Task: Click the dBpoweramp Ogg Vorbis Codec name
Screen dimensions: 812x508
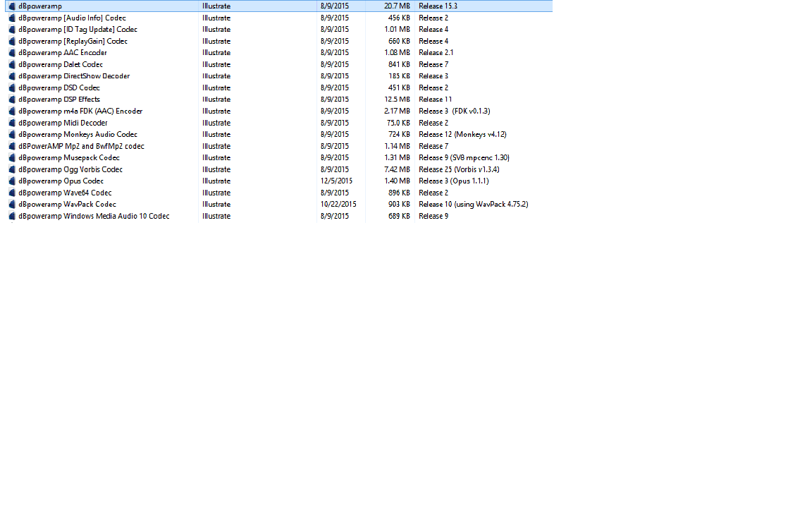Action: (70, 169)
